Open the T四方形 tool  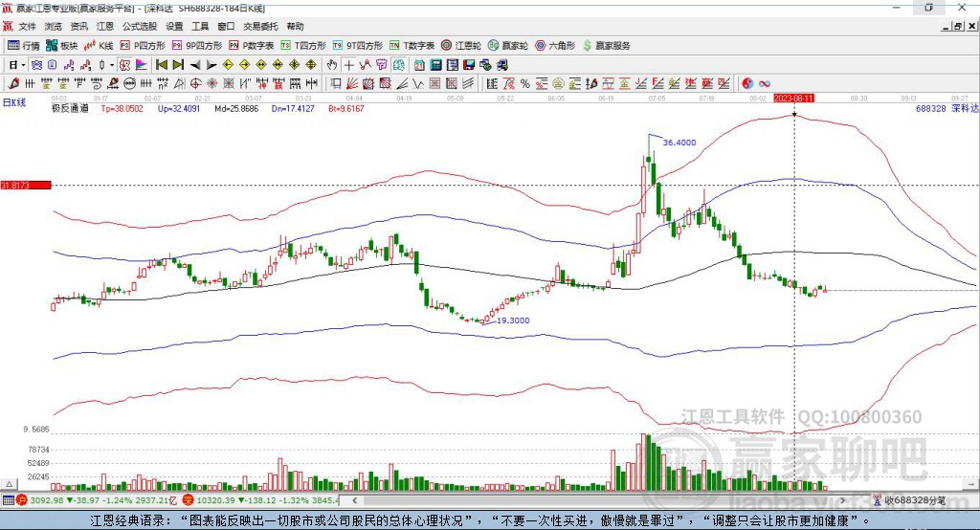(x=303, y=46)
